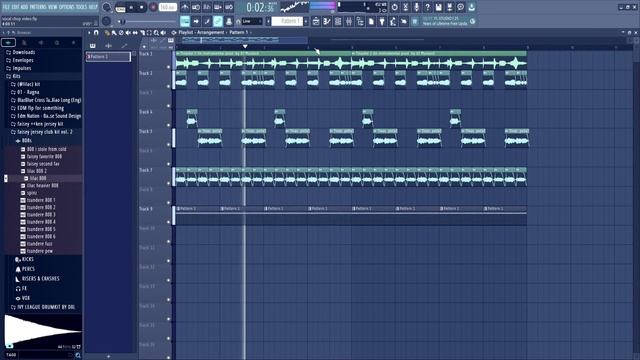
Task: Open the ADD menu
Action: coord(24,7)
